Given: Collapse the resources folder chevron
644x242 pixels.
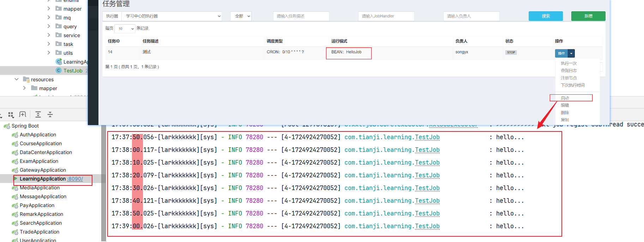Looking at the screenshot, I should point(16,79).
